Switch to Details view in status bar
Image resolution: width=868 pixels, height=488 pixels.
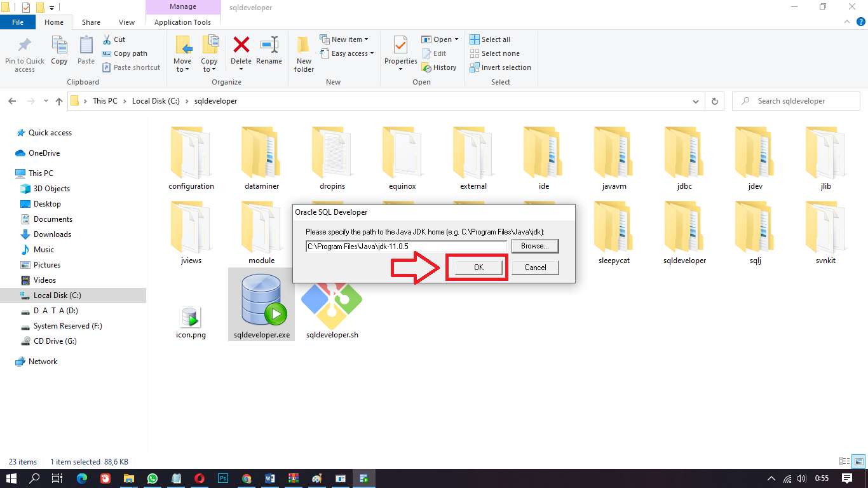(844, 462)
